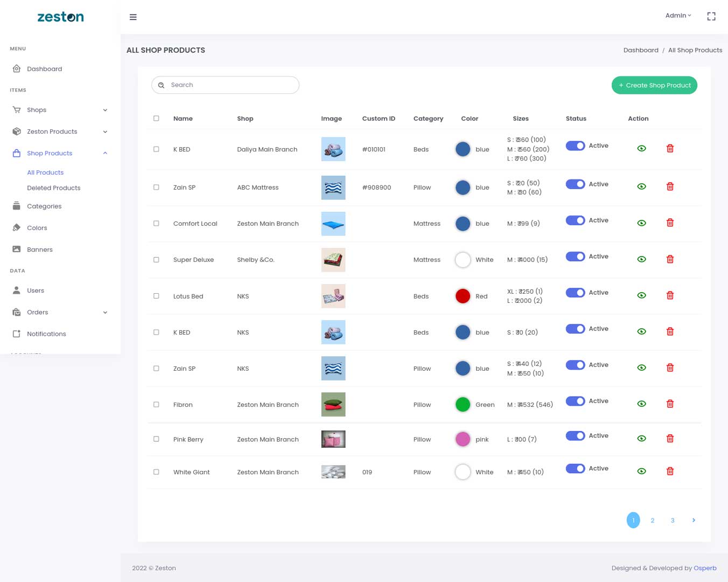Open Deleted Products in sidebar
The height and width of the screenshot is (582, 728).
[x=54, y=188]
